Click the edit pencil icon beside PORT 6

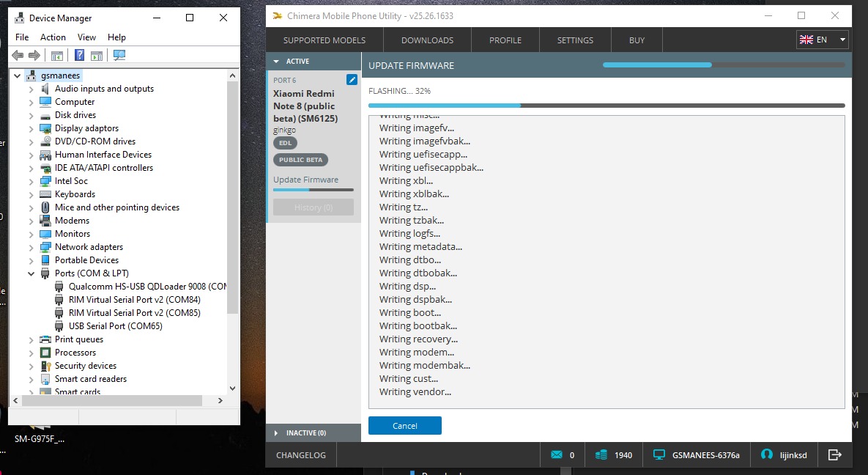coord(352,80)
